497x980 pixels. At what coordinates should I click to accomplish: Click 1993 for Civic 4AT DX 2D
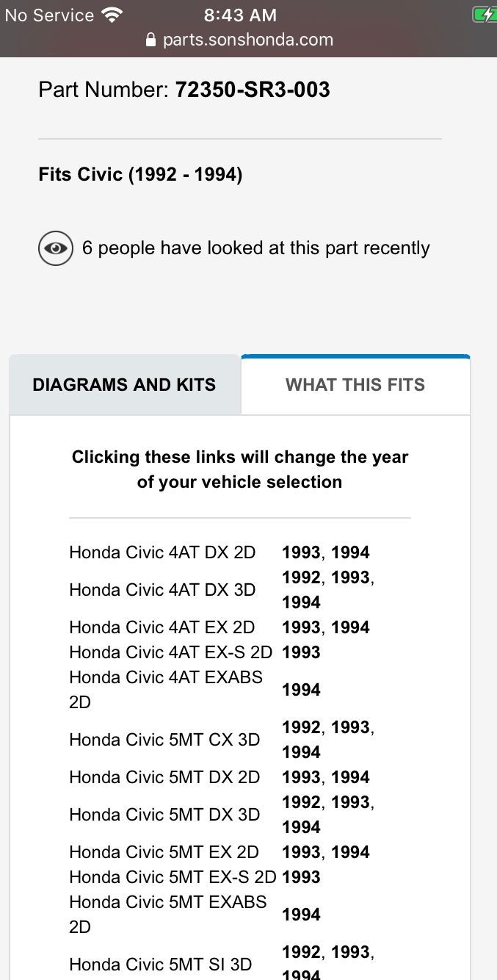[x=301, y=552]
